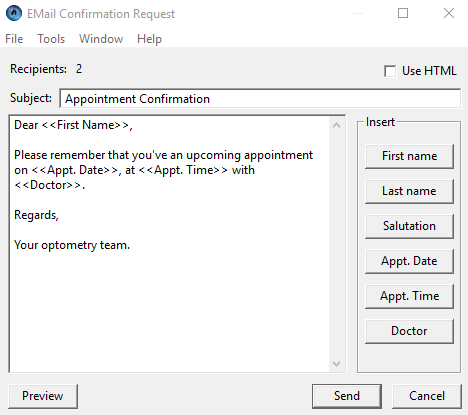Insert the Salutation placeholder

(409, 226)
